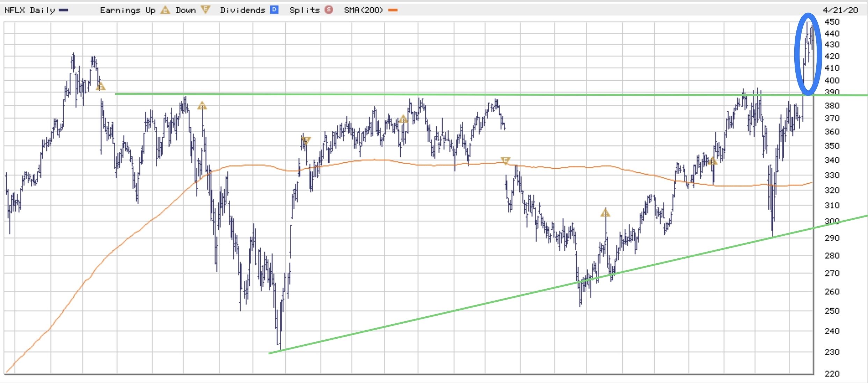Click the red Splits "S" legend icon

coord(328,10)
